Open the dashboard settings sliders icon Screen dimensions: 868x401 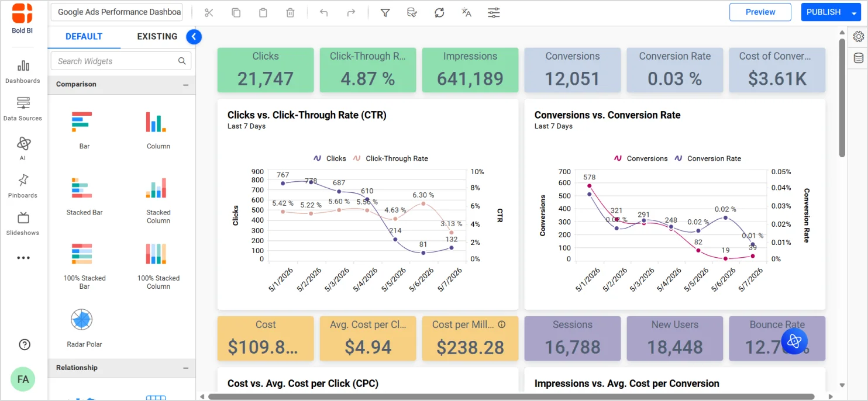(494, 12)
